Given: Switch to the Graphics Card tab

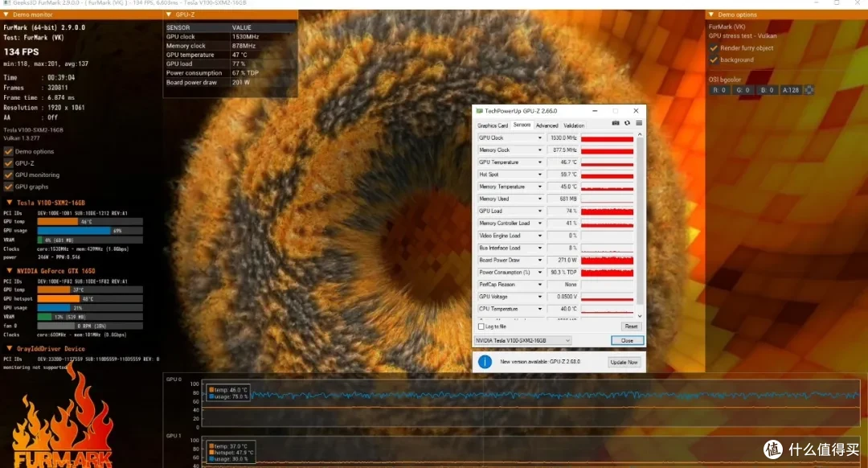Looking at the screenshot, I should pyautogui.click(x=492, y=125).
